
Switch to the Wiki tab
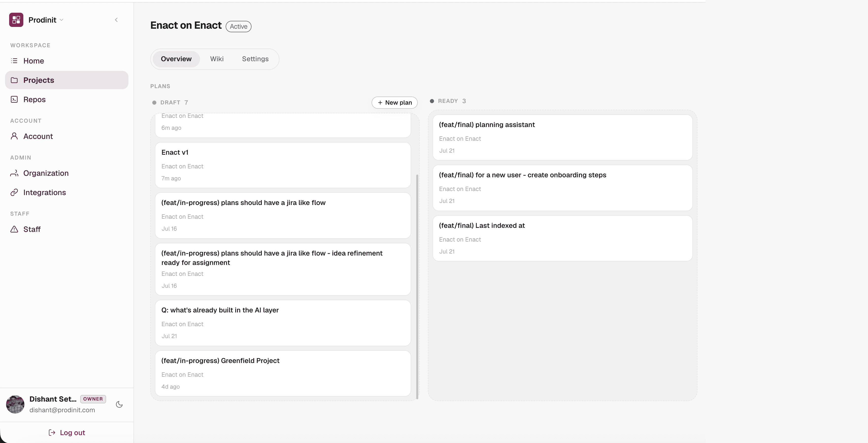tap(217, 59)
